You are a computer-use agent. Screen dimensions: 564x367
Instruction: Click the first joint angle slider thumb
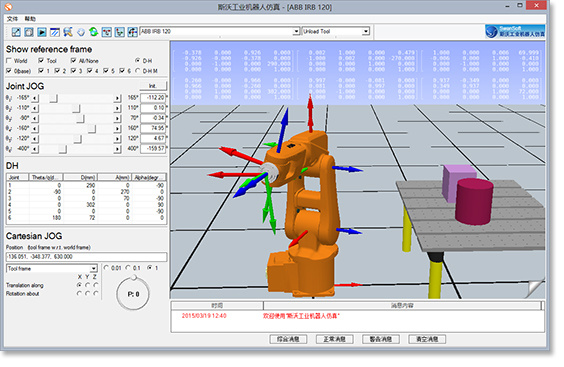[x=54, y=98]
